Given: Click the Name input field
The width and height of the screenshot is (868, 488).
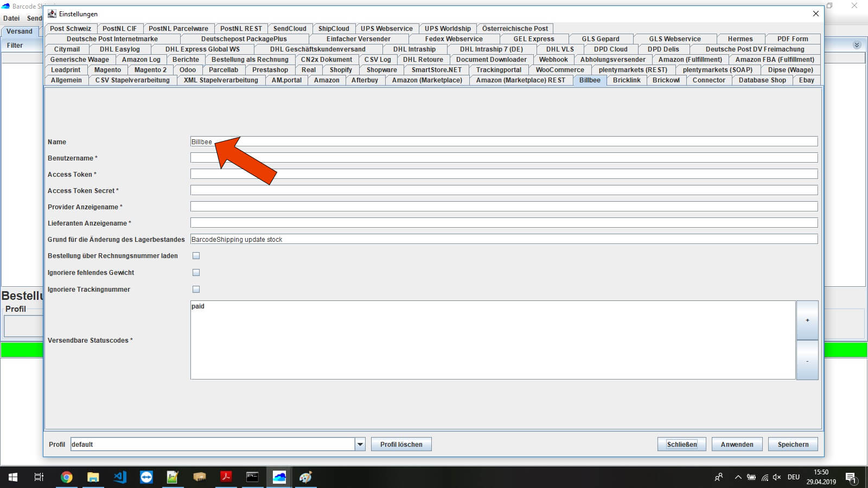Looking at the screenshot, I should click(504, 142).
